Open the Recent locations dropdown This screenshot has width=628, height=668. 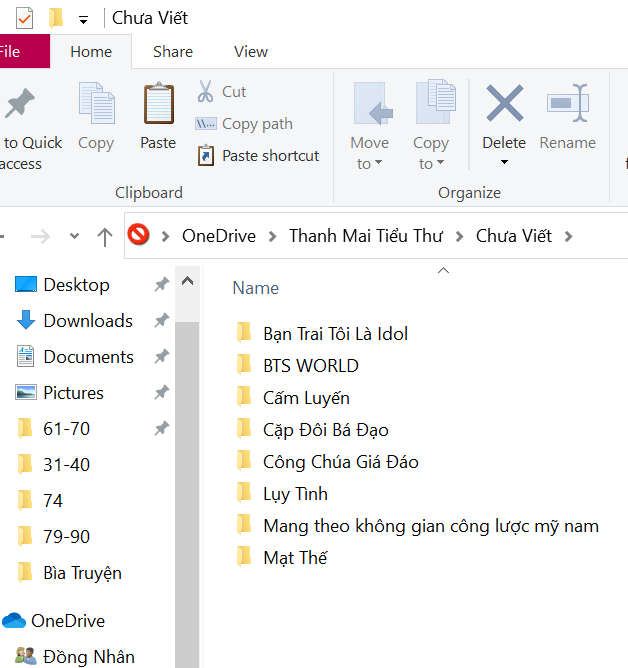click(x=75, y=236)
